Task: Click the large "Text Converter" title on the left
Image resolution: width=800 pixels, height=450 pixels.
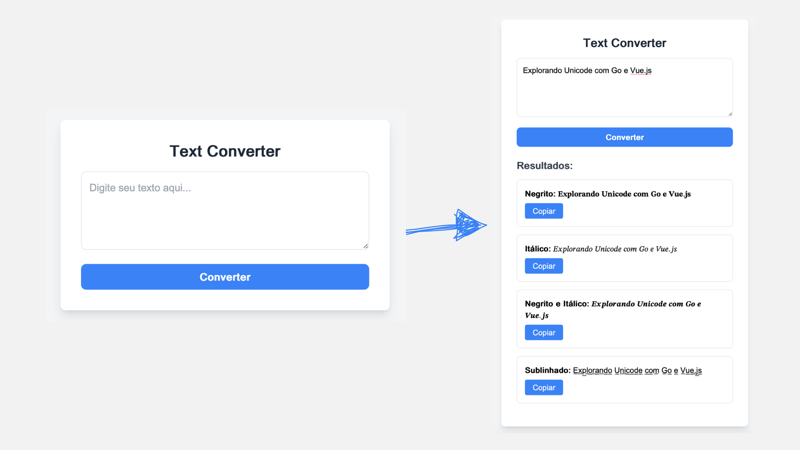Action: [x=224, y=151]
